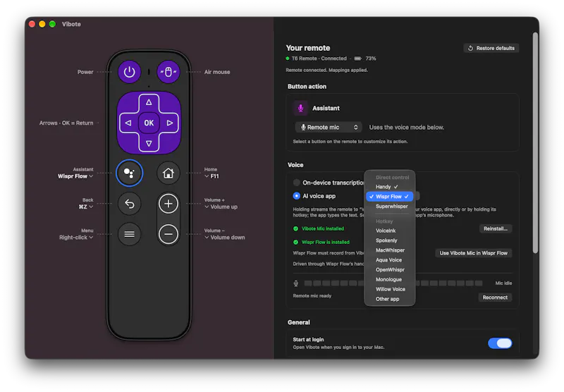564x392 pixels.
Task: Select the AI voice app radio button
Action: tap(296, 196)
